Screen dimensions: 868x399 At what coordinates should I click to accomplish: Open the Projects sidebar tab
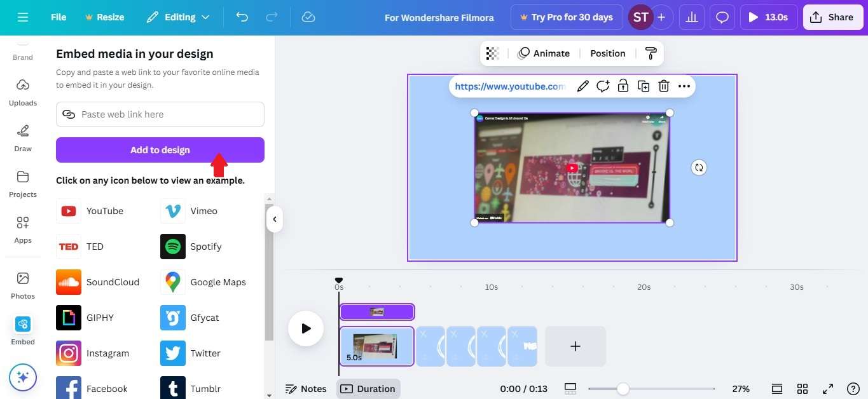click(23, 184)
